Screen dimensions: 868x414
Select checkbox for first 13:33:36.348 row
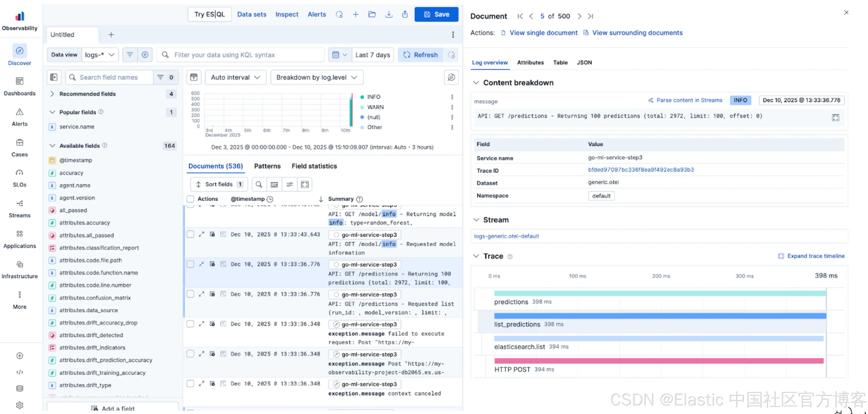point(190,324)
